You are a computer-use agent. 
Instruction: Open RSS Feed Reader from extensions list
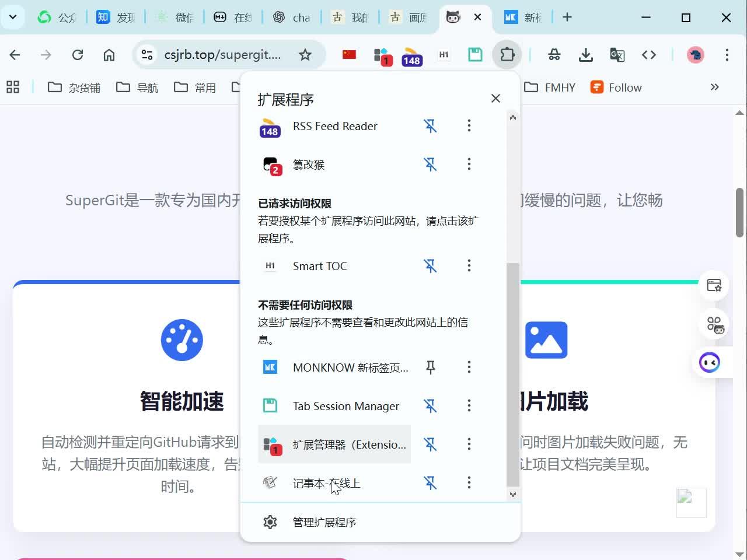(x=334, y=126)
